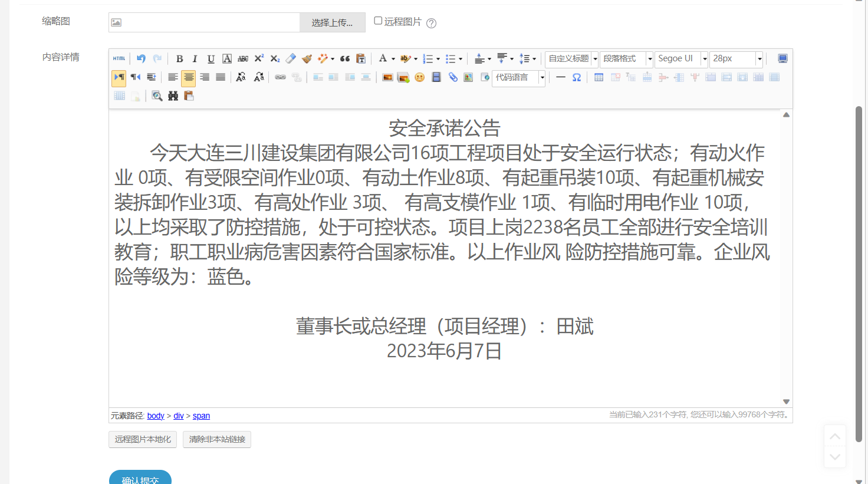Screen dimensions: 868x484
Task: Click the page scrollbar thumb
Action: coord(859,274)
